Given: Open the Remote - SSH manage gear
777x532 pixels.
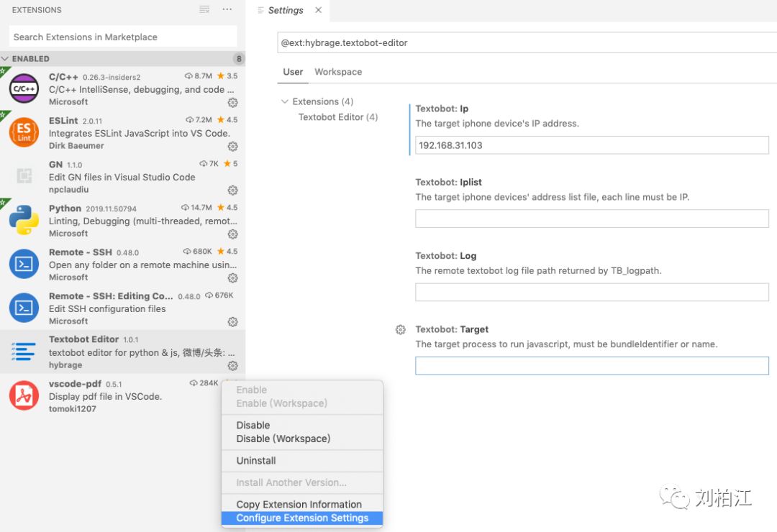Looking at the screenshot, I should pos(232,278).
